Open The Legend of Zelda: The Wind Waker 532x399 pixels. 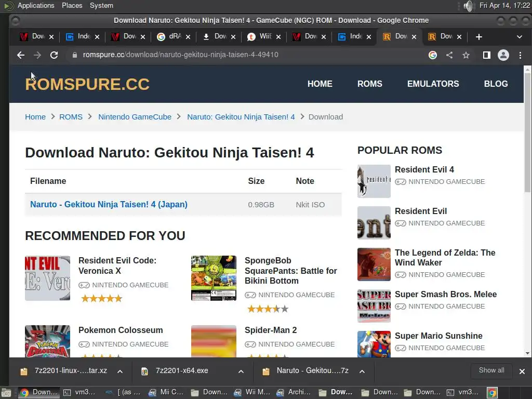[445, 258]
